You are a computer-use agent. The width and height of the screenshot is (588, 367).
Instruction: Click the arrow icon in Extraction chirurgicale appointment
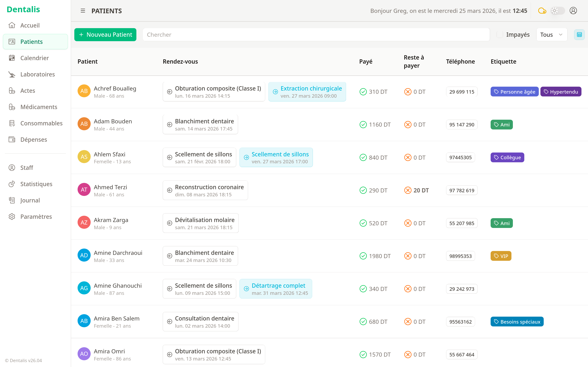point(275,92)
